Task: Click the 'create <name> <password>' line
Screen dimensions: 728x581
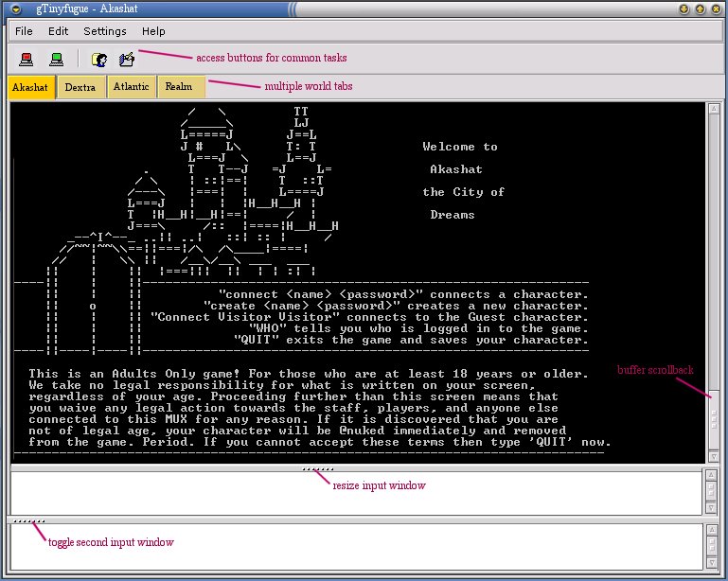Action: 396,306
